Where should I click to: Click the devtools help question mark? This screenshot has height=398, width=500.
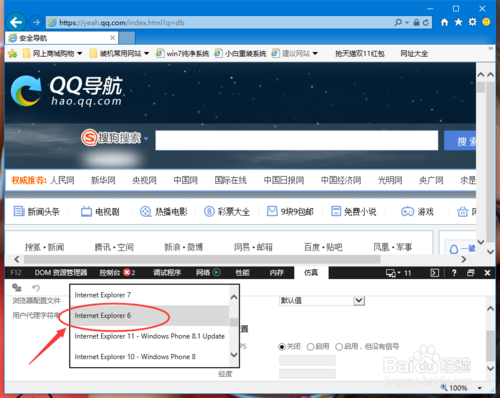point(454,273)
